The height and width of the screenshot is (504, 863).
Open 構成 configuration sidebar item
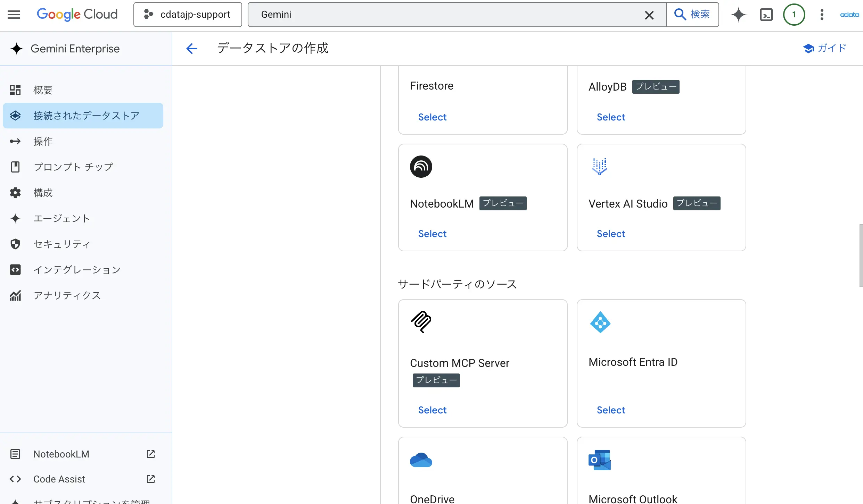click(83, 193)
